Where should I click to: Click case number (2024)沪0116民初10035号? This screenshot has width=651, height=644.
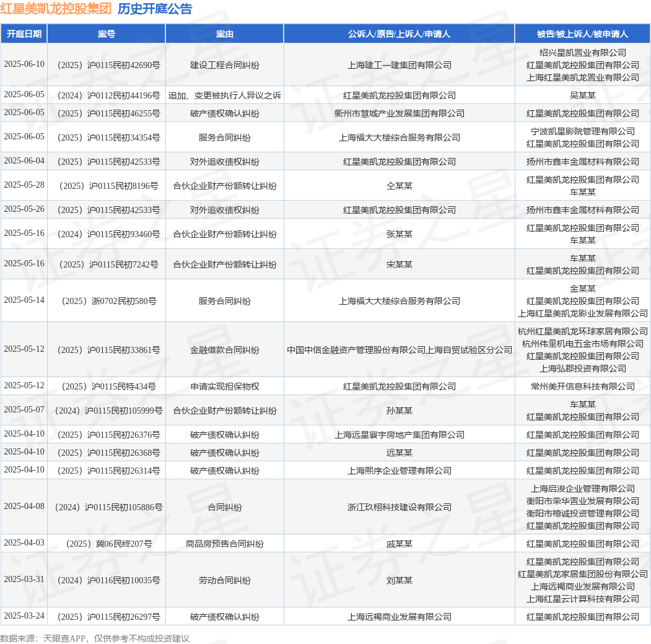[109, 580]
